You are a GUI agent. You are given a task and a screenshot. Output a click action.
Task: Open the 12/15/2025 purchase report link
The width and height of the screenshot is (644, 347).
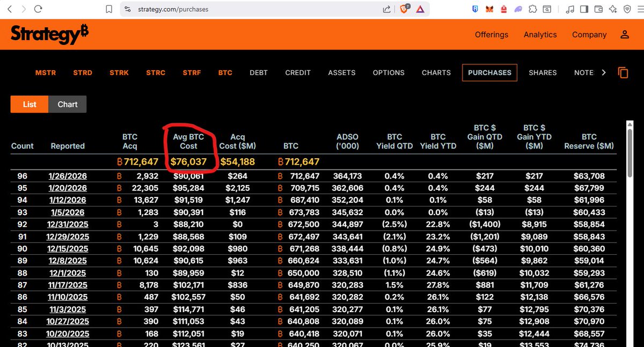(68, 249)
